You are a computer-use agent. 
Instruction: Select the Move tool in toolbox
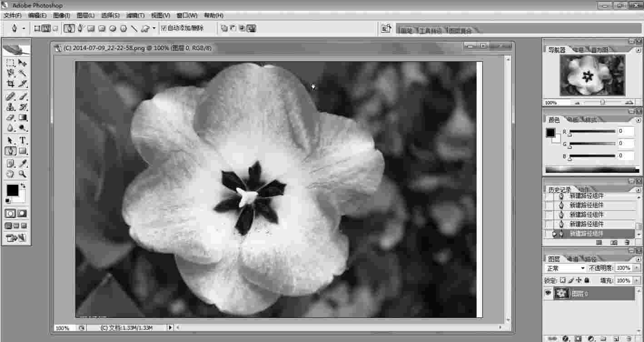(x=23, y=63)
